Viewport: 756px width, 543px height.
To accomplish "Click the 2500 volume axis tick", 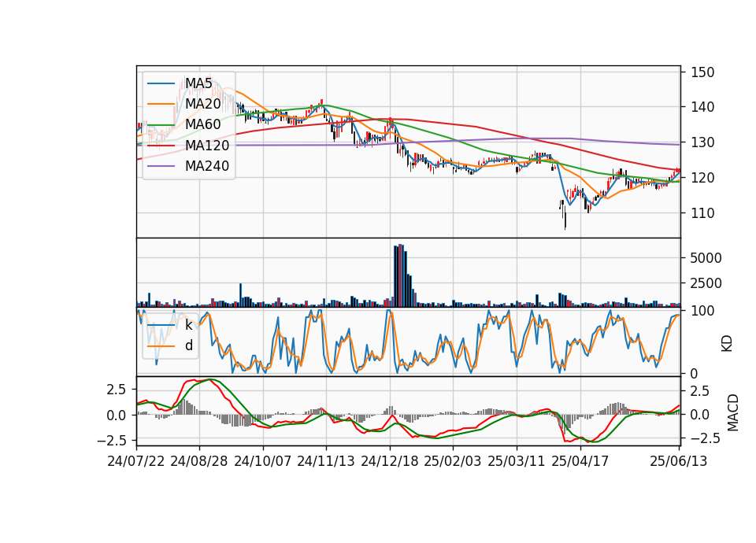I will (706, 283).
